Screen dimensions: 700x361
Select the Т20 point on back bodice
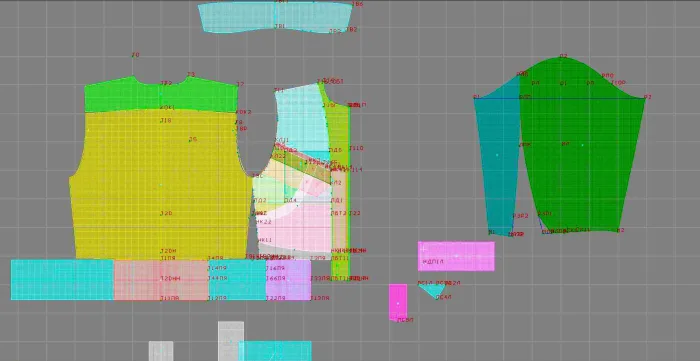coord(166,213)
